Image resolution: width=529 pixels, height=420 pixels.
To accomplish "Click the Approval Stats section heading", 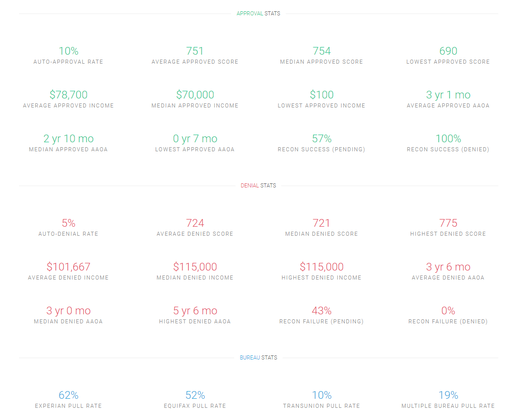I will [258, 14].
